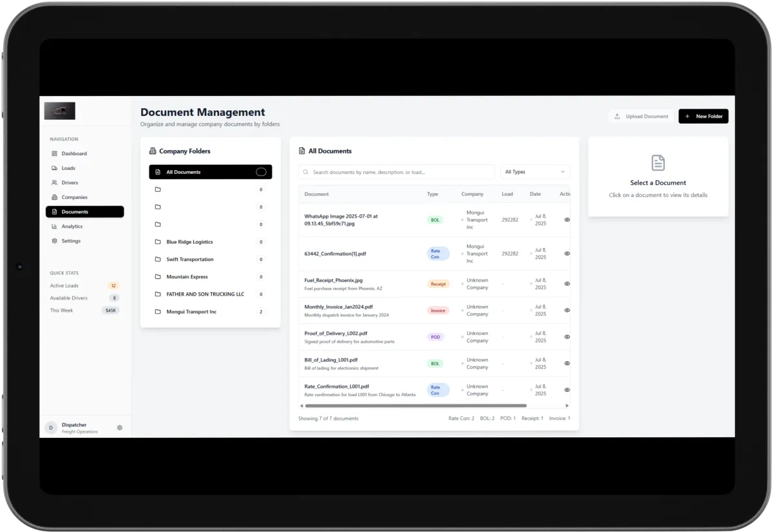Click the New Folder button
This screenshot has width=773, height=532.
coord(703,117)
